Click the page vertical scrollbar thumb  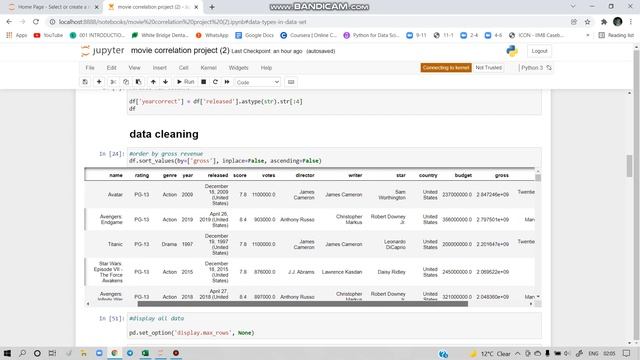pos(629,166)
